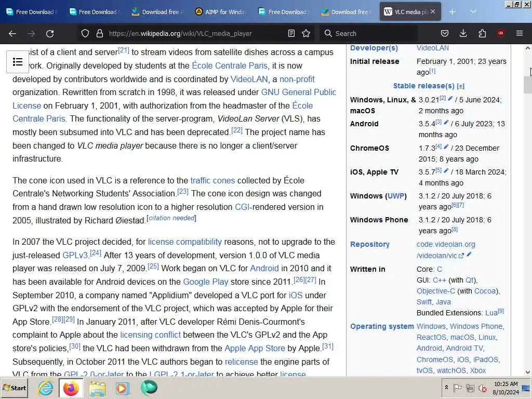
Task: Reload the current page
Action: (50, 33)
